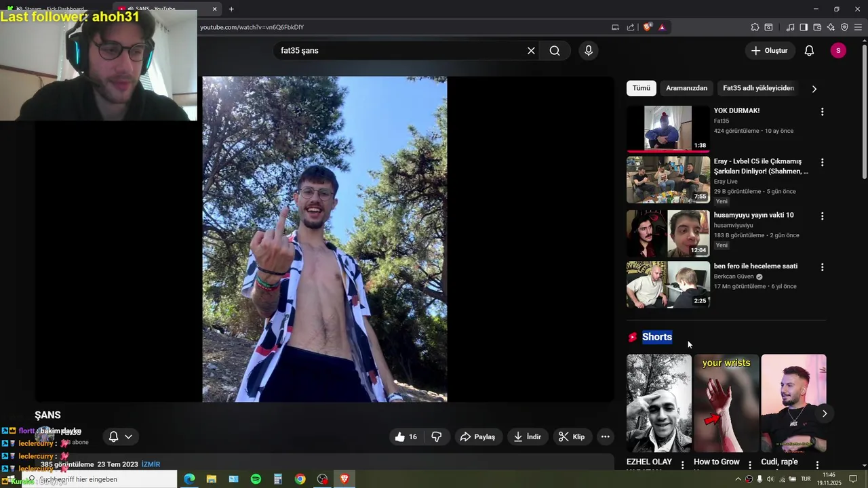
Task: Open Windows action center notifications
Action: pos(854,479)
